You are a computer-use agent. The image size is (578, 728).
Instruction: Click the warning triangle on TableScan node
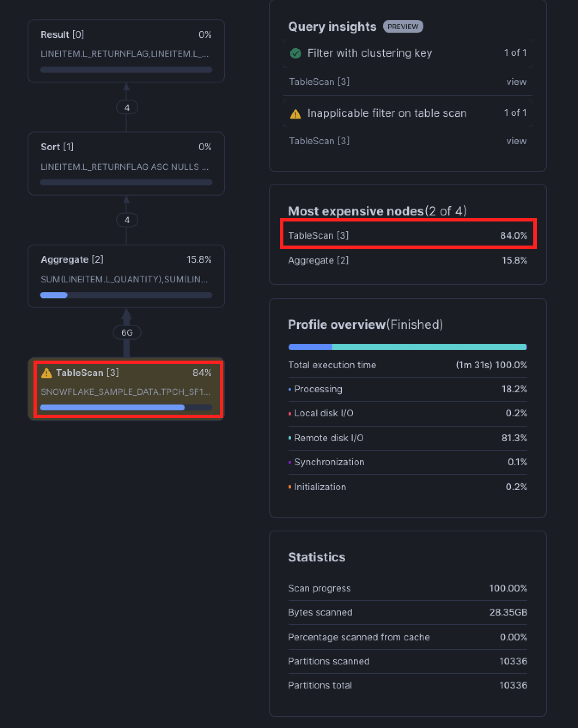[x=46, y=373]
